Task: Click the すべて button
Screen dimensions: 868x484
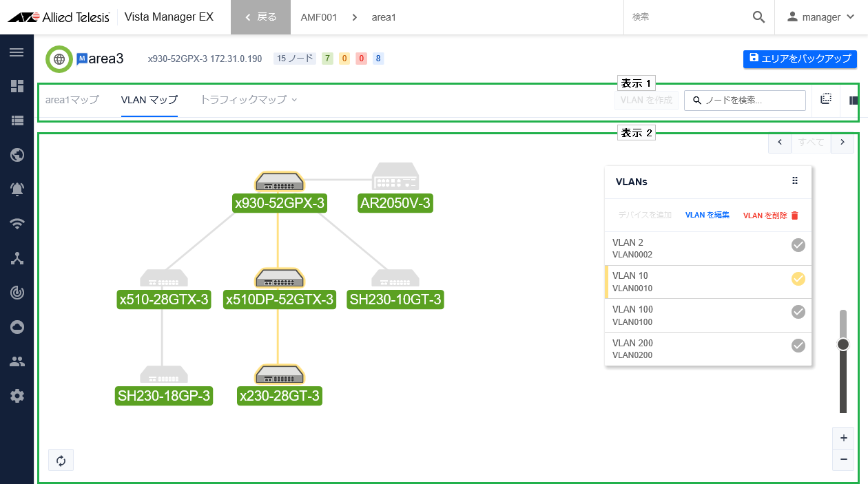Action: 811,142
